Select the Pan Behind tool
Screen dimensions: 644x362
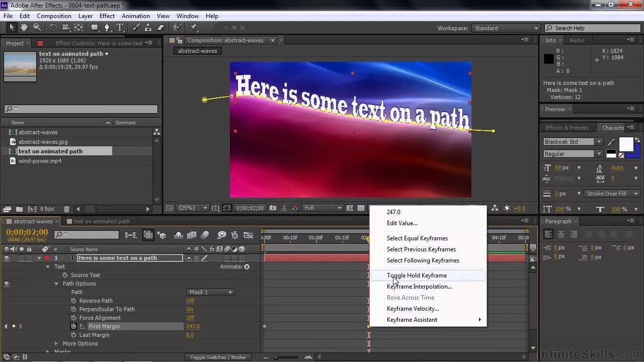tap(78, 28)
